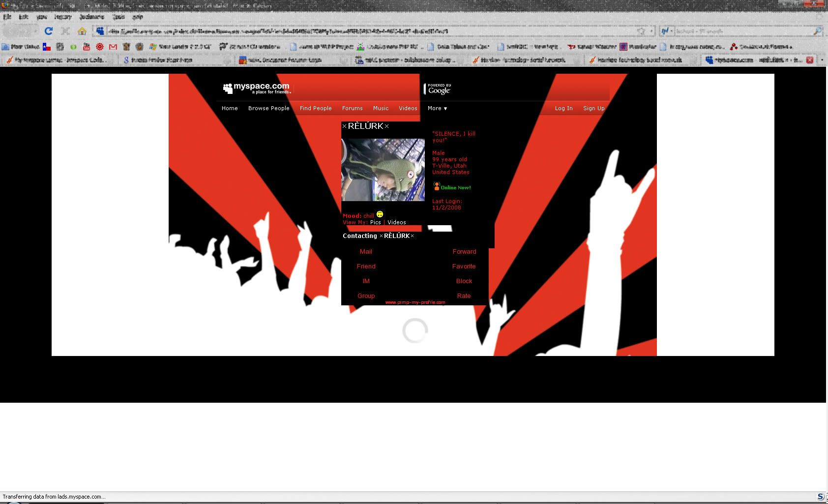This screenshot has width=828, height=504.
Task: Click the myspace.com logo
Action: [257, 89]
